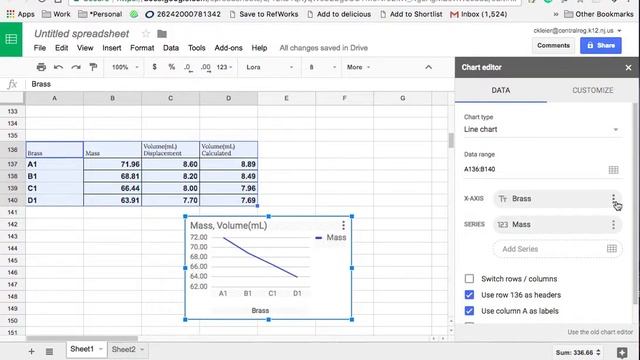Click the print icon

click(41, 67)
